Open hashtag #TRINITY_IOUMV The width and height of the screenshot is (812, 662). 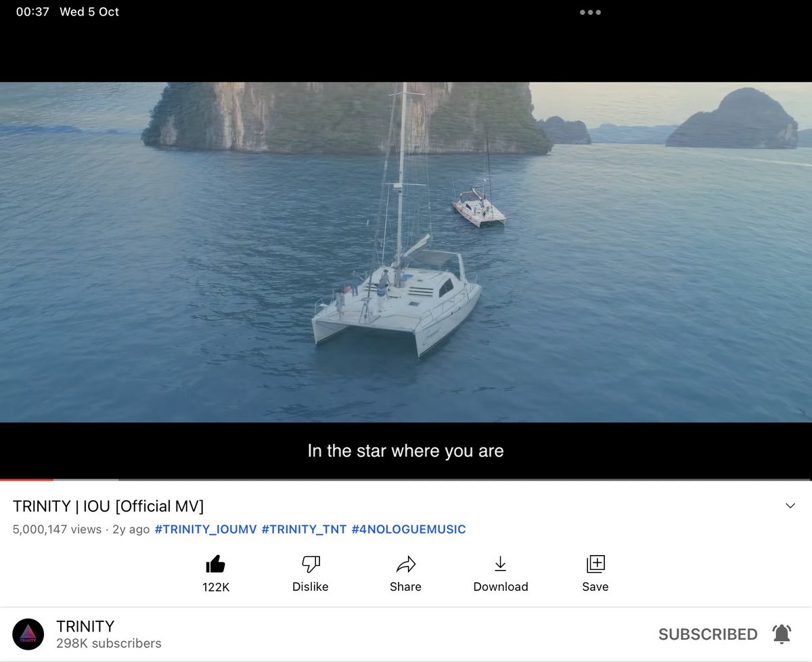pyautogui.click(x=206, y=529)
